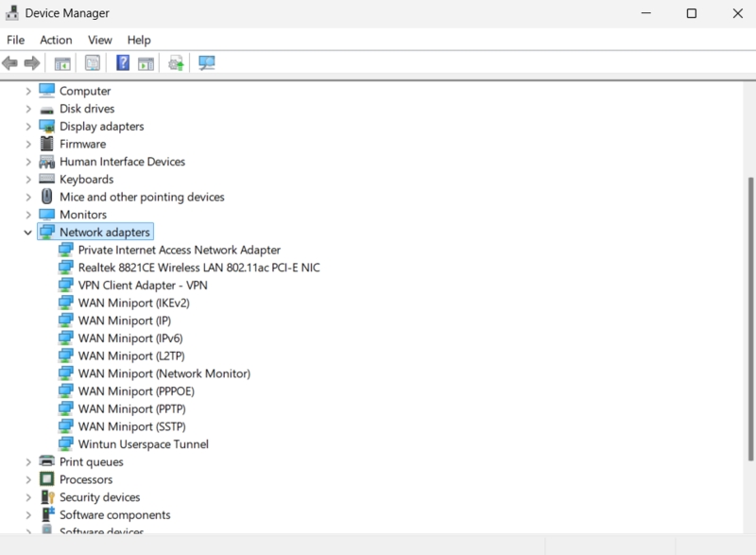Viewport: 756px width, 555px height.
Task: Expand the Display adapters category
Action: tap(28, 127)
